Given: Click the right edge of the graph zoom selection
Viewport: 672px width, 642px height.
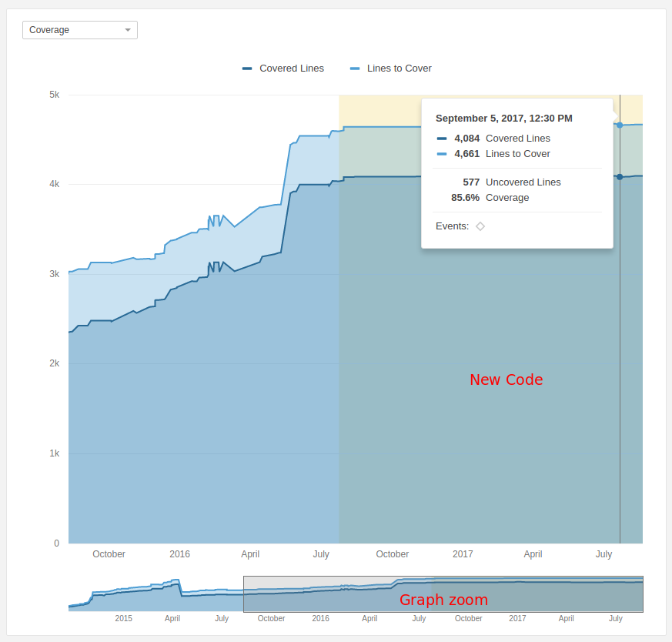Looking at the screenshot, I should 643,594.
